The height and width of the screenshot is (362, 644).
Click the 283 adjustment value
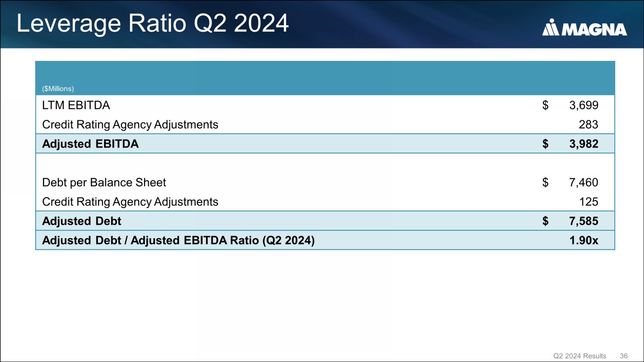pyautogui.click(x=588, y=124)
